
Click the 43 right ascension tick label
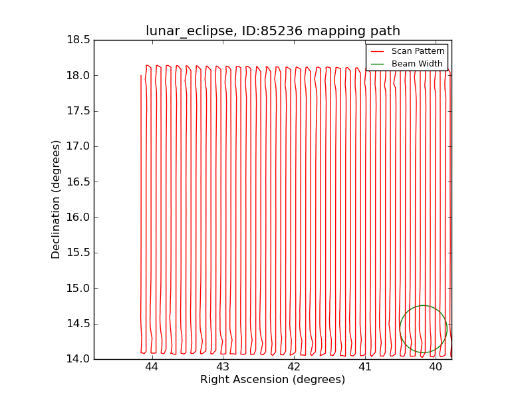223,367
